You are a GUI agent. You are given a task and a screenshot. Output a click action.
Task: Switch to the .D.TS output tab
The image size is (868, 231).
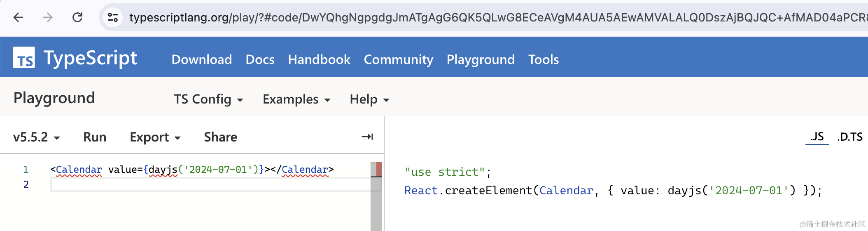point(850,137)
